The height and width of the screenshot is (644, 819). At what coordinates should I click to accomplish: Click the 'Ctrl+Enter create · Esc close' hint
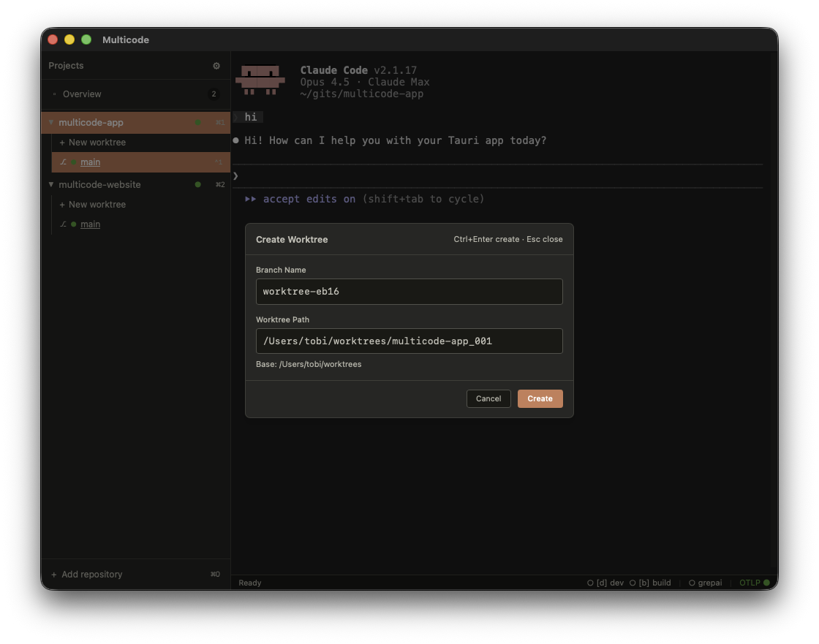tap(507, 239)
